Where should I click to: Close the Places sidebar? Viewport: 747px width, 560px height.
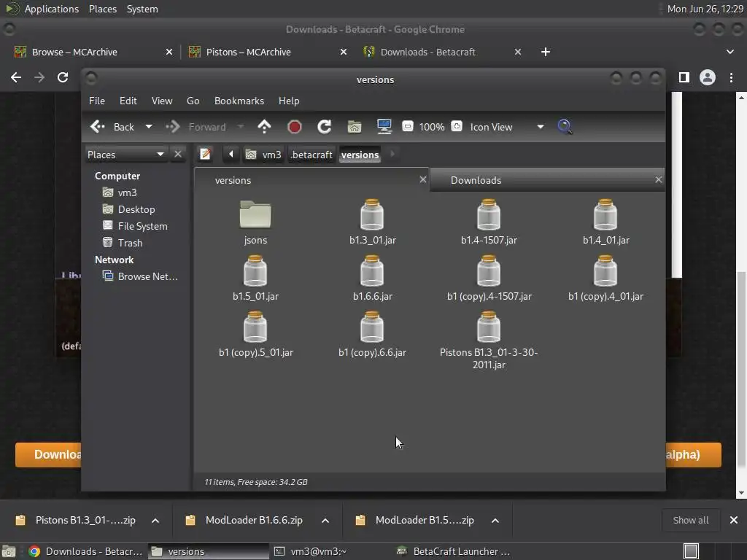[178, 155]
